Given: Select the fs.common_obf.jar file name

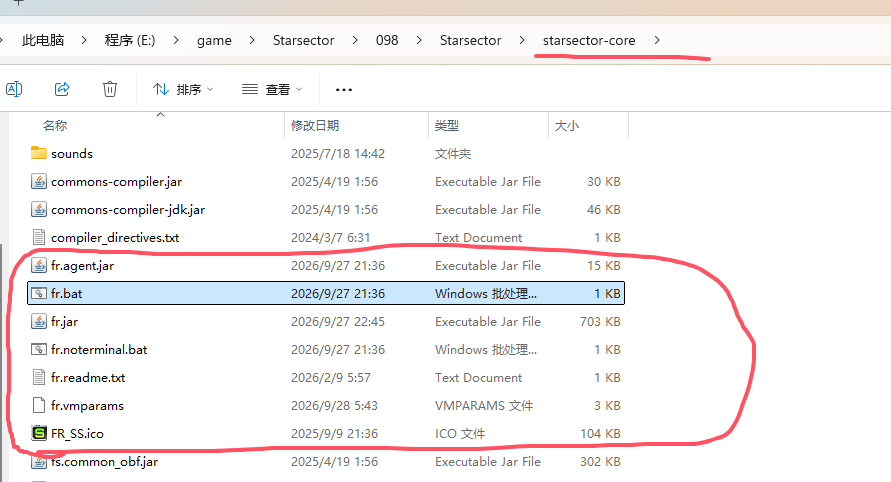Looking at the screenshot, I should pyautogui.click(x=105, y=462).
